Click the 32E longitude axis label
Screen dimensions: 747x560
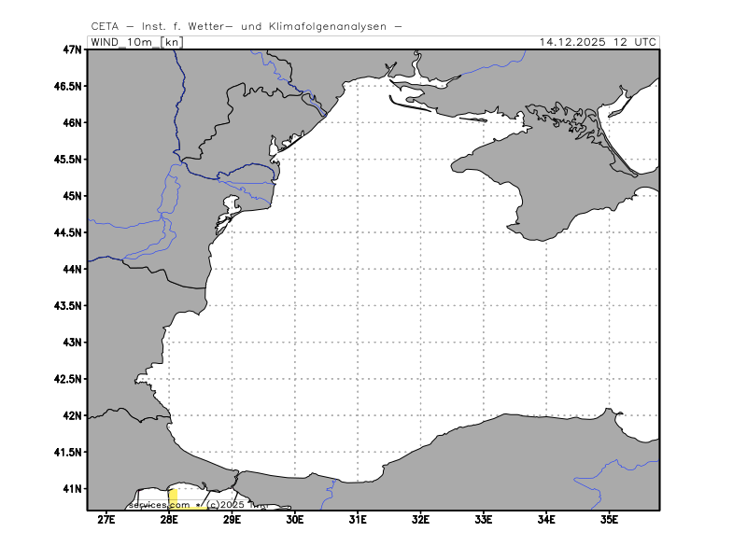pyautogui.click(x=420, y=520)
